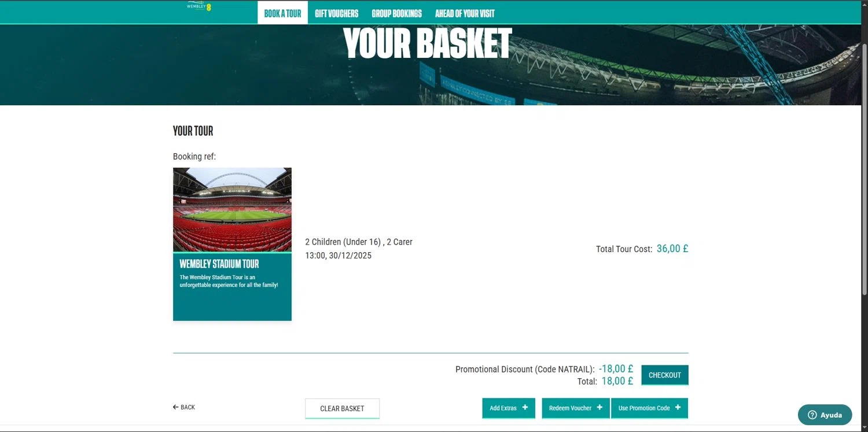
Task: Click the Wembley logo in header
Action: pos(199,6)
